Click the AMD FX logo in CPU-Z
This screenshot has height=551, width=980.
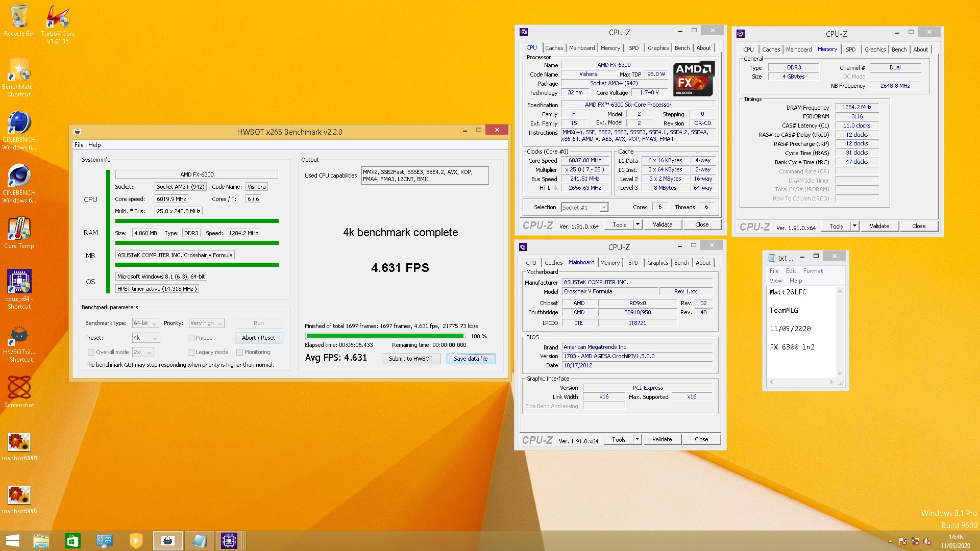[693, 79]
